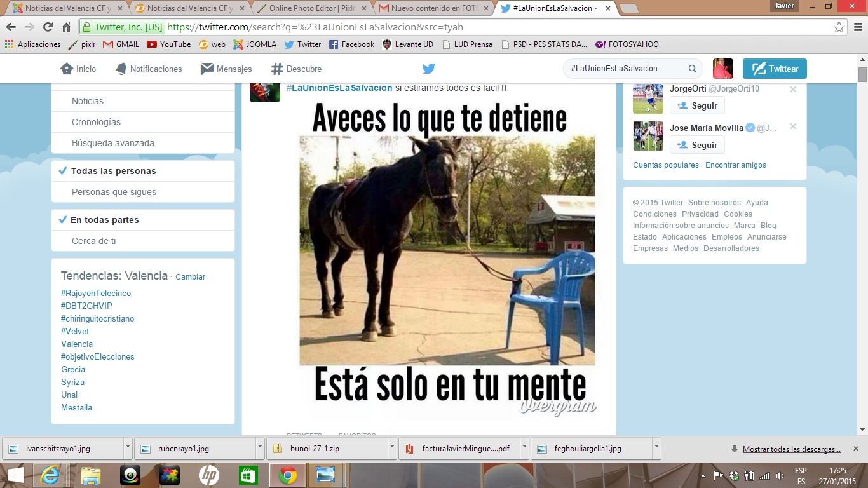The height and width of the screenshot is (488, 868).
Task: Bookmark page with star icon
Action: [x=839, y=27]
